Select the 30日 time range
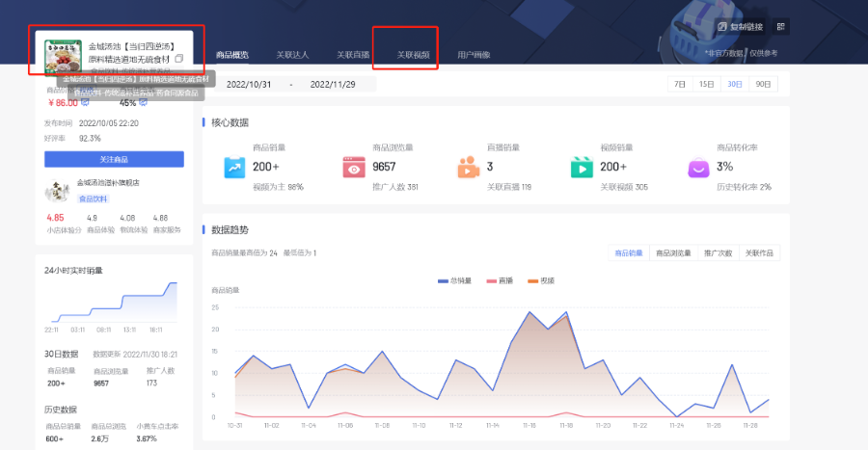This screenshot has width=868, height=450. click(x=735, y=84)
